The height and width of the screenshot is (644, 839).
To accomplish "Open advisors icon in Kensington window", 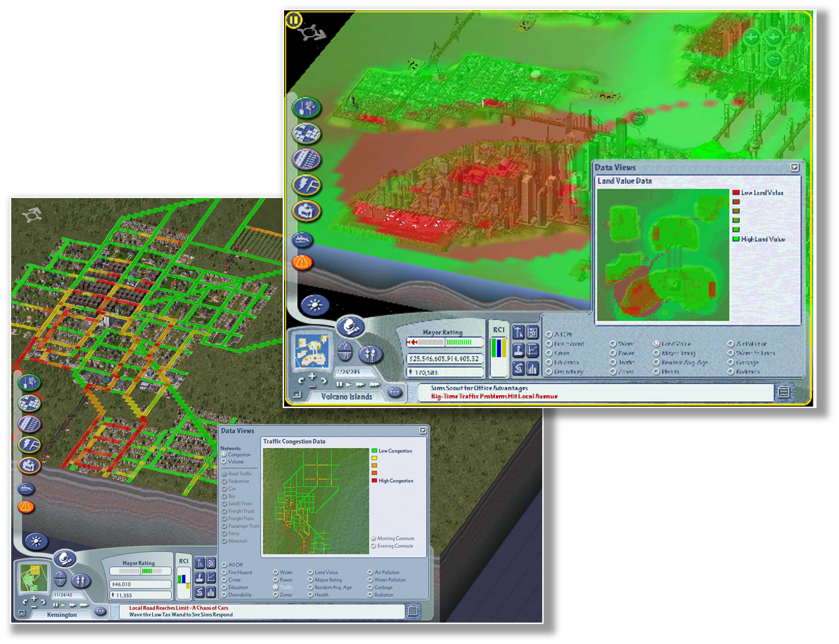I will click(200, 577).
